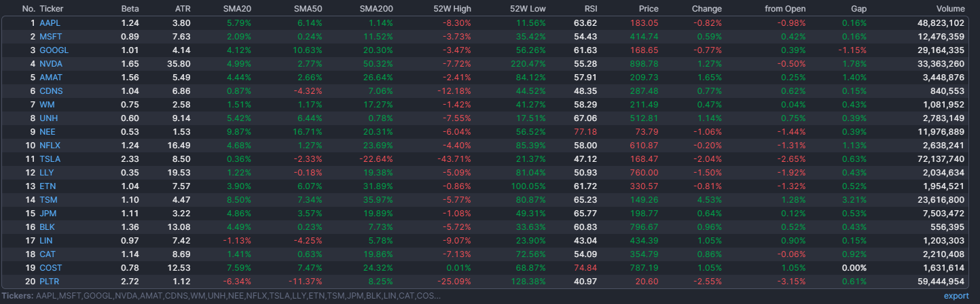This screenshot has width=980, height=304.
Task: Sort by Gap column header
Action: click(x=858, y=9)
